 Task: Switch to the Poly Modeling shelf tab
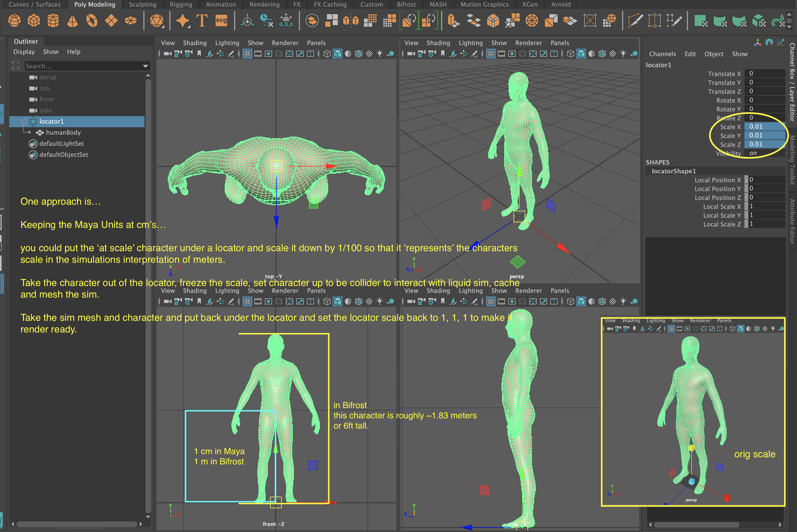click(x=94, y=4)
